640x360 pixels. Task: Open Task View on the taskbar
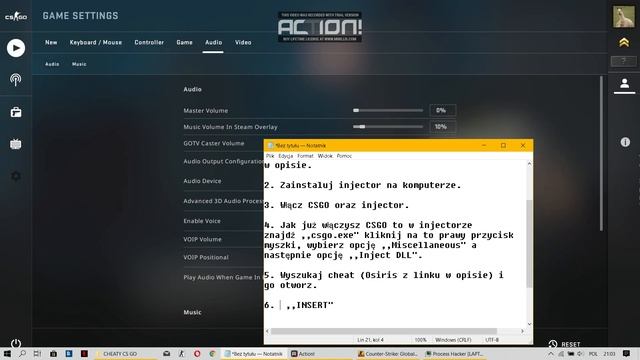pos(37,353)
